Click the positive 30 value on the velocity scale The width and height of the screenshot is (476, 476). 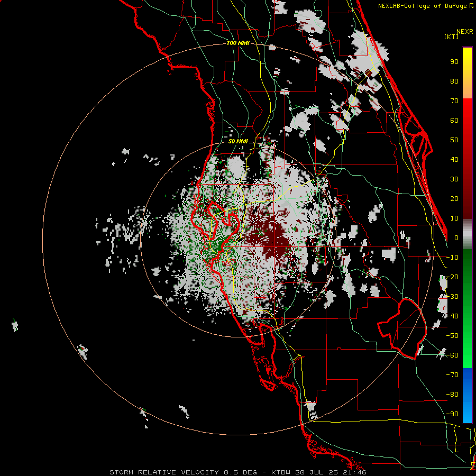tap(454, 179)
